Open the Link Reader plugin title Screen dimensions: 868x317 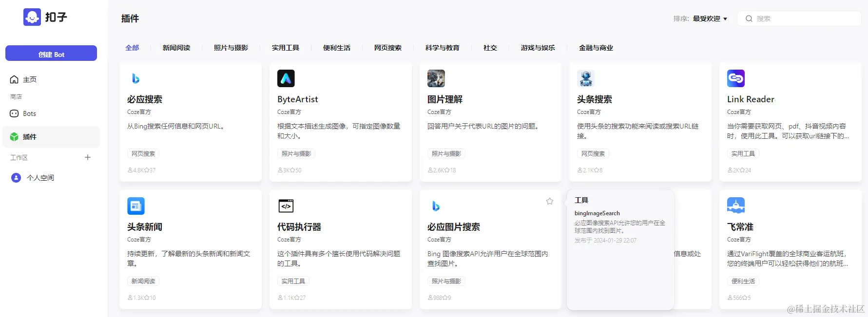[751, 99]
